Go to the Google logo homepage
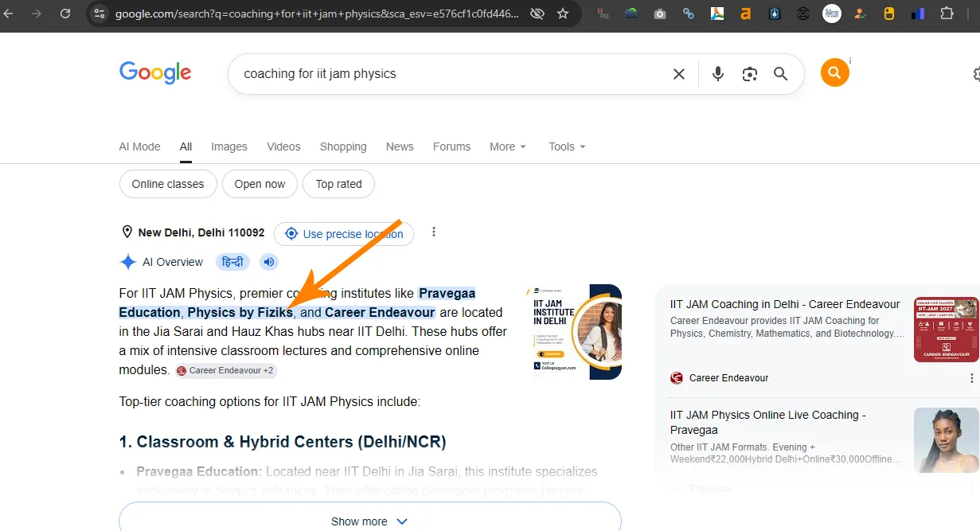Screen dimensions: 980x531 click(155, 73)
